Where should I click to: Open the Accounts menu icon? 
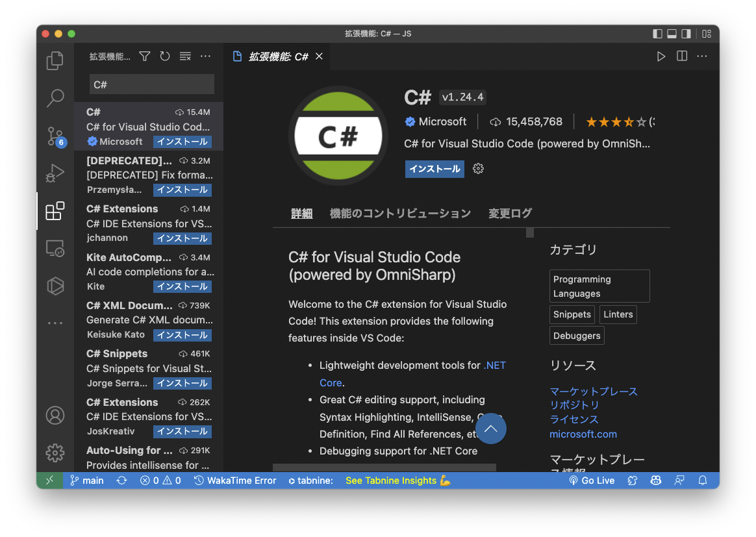pos(55,415)
